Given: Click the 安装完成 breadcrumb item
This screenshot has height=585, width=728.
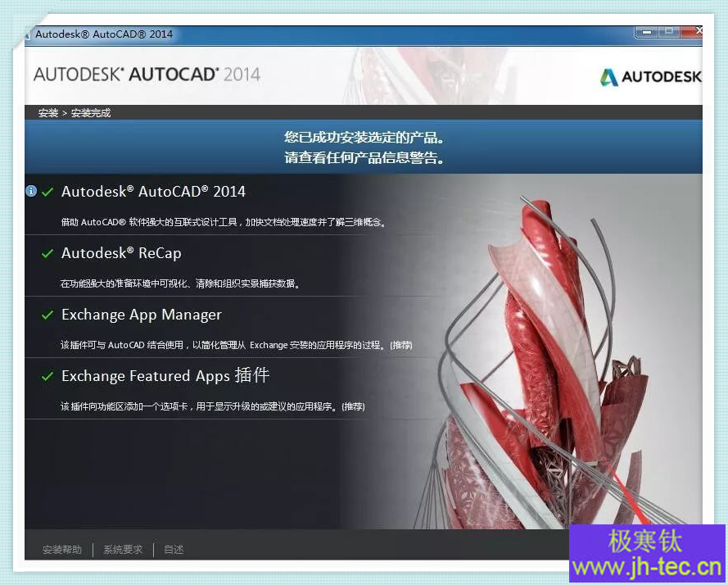Looking at the screenshot, I should 91,113.
